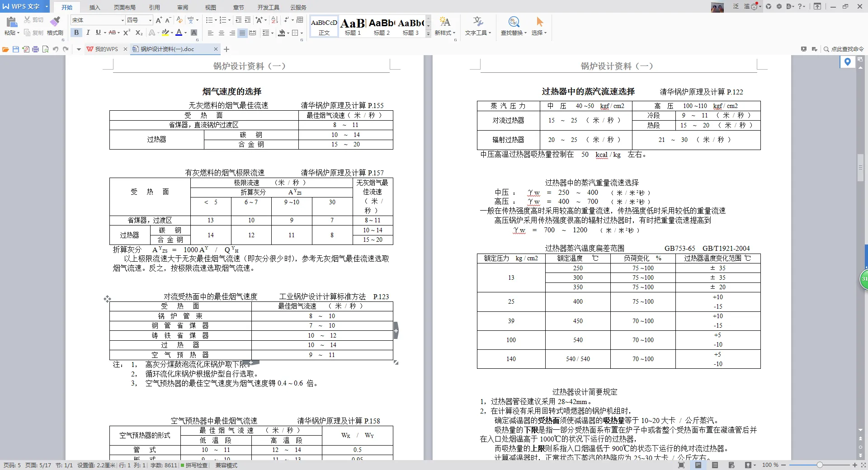
Task: Toggle Italic formatting button
Action: click(x=88, y=33)
